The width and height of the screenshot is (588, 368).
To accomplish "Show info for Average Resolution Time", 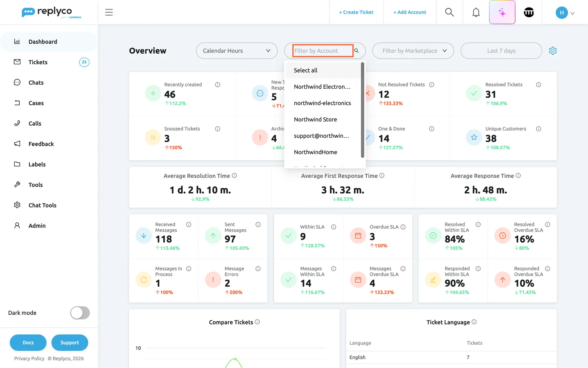I will [x=234, y=176].
